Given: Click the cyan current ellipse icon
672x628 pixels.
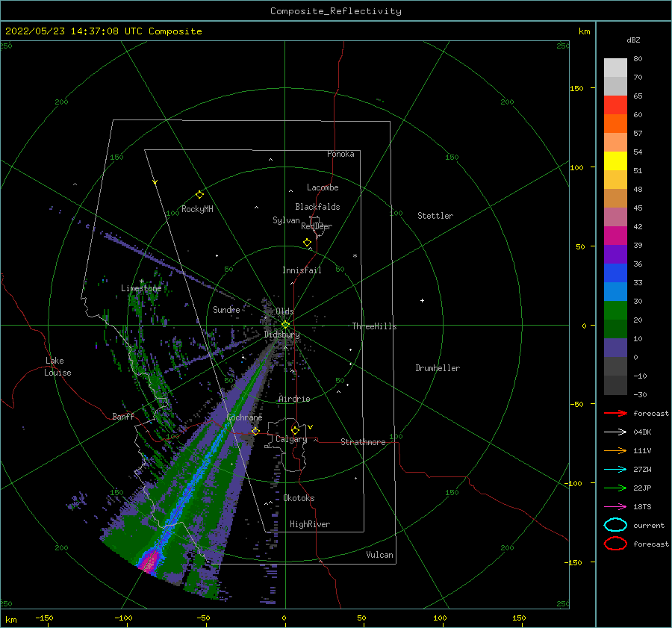Looking at the screenshot, I should pyautogui.click(x=615, y=525).
